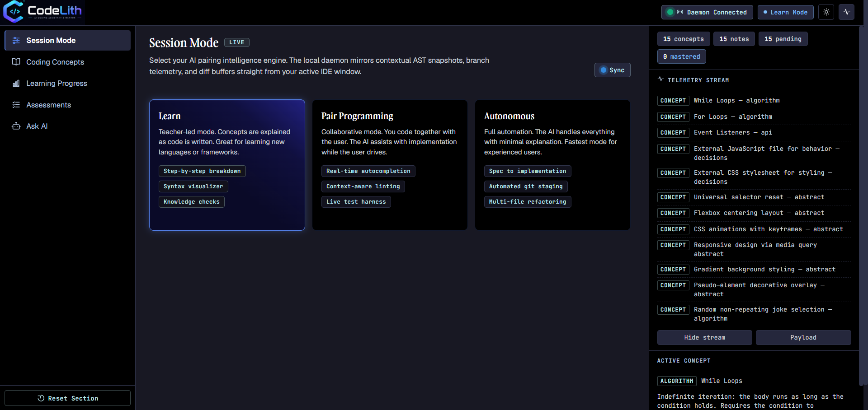Click the 'Context-aware linting' tag
This screenshot has height=410, width=868.
point(363,186)
